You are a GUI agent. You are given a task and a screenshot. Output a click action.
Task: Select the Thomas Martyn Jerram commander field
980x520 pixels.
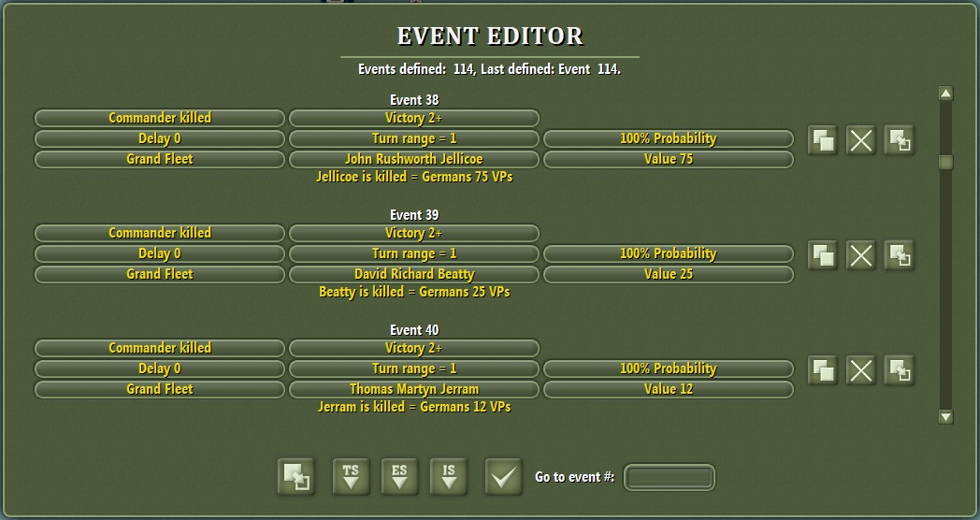click(413, 389)
